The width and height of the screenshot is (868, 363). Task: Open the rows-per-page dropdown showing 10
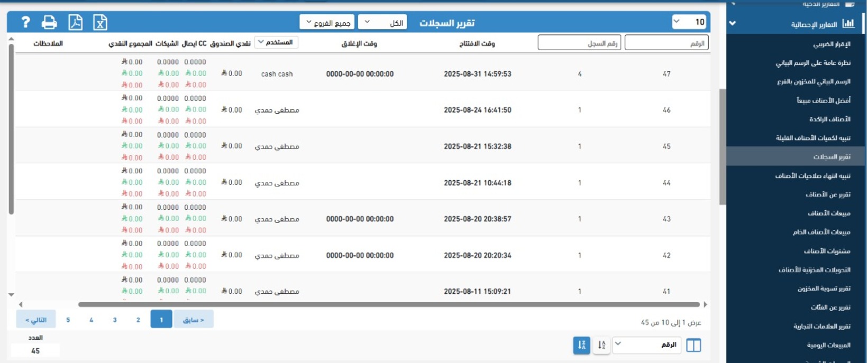point(689,22)
